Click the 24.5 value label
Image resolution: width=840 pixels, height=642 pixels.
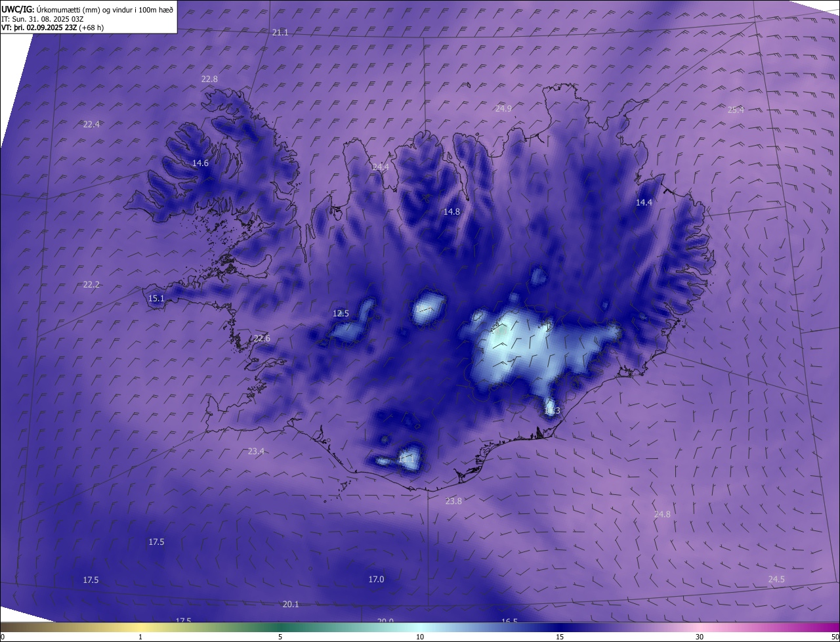click(776, 579)
